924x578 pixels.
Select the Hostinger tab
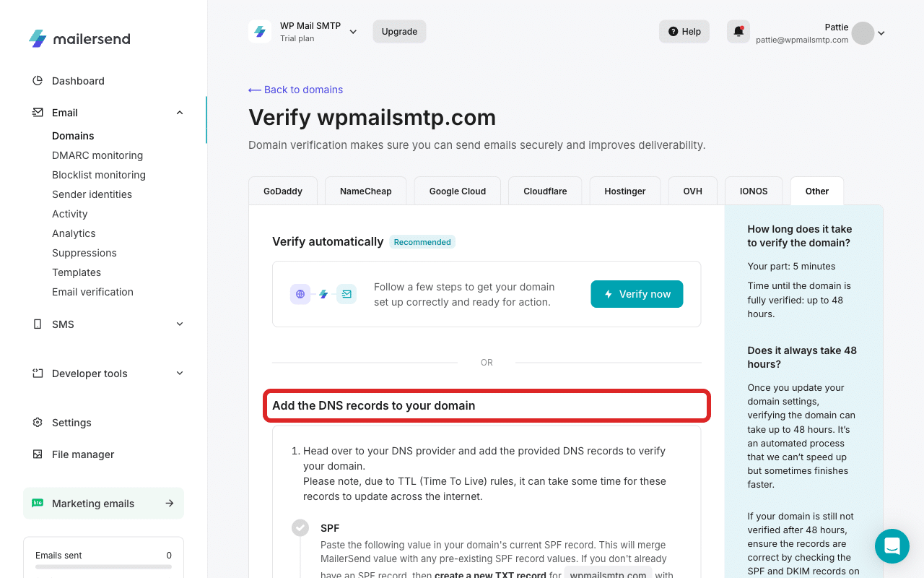(x=625, y=191)
